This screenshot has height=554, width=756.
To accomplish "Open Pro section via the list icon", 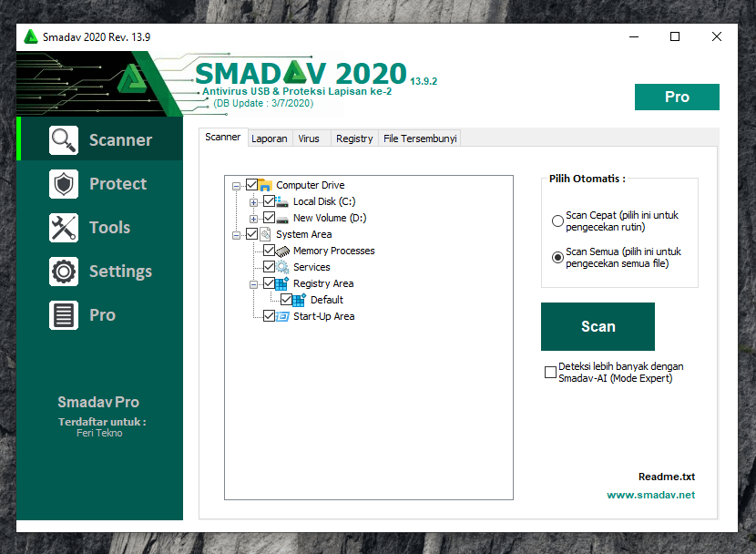I will pyautogui.click(x=63, y=315).
